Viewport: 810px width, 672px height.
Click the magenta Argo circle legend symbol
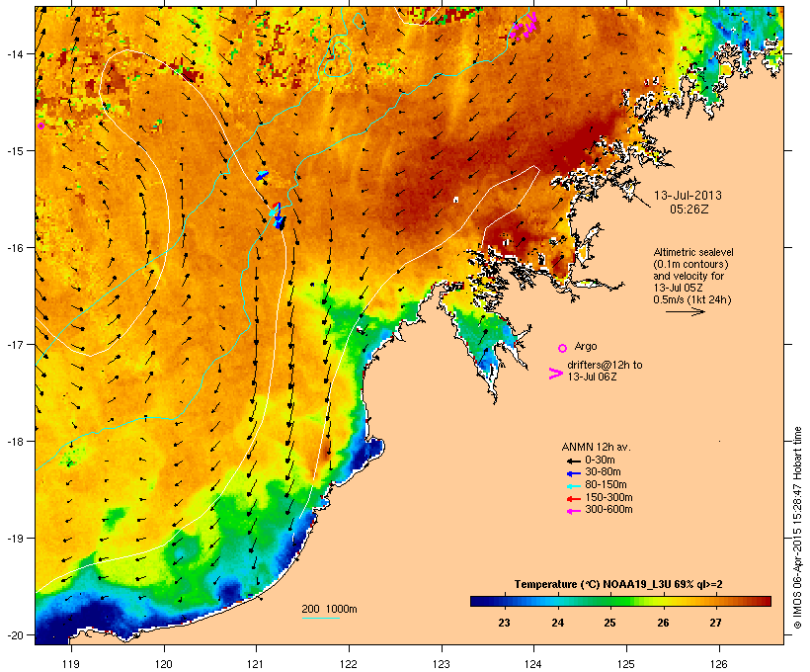click(563, 348)
